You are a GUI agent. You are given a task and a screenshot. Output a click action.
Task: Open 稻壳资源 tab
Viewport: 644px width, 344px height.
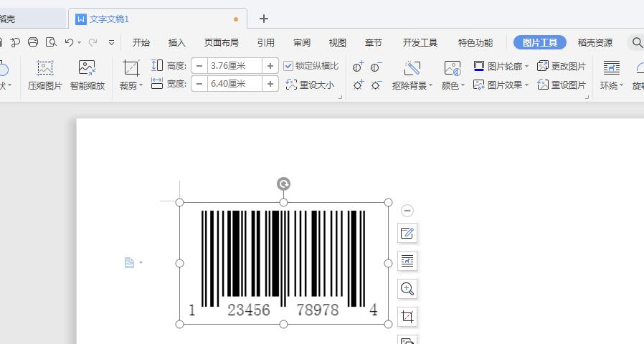click(x=595, y=42)
